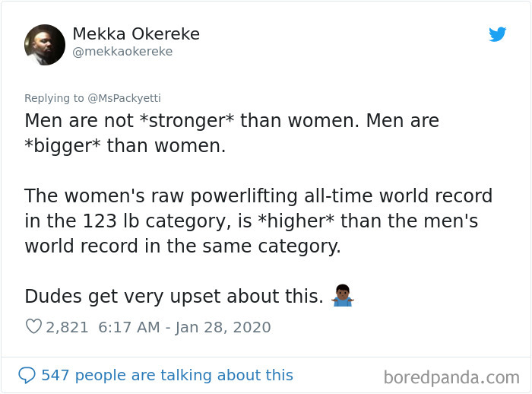Like the tweet with the heart icon
Image resolution: width=532 pixels, height=394 pixels.
[x=33, y=327]
